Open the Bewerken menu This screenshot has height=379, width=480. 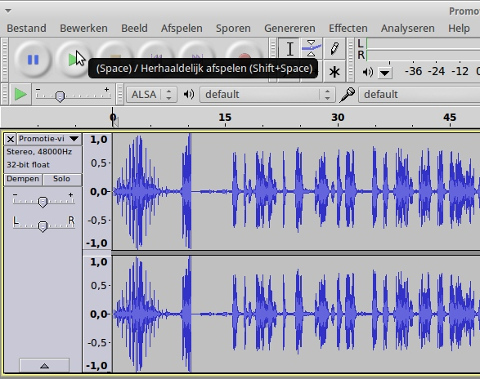(84, 28)
